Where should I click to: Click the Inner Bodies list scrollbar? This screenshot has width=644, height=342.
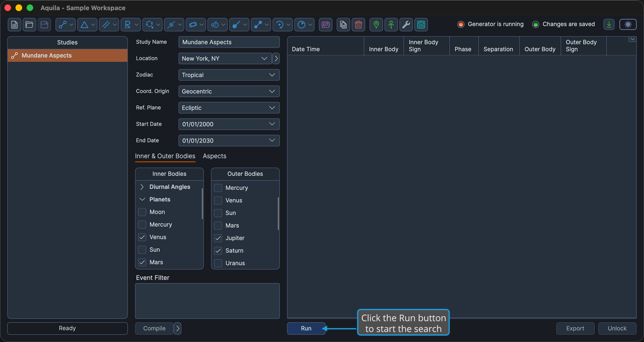[202, 204]
